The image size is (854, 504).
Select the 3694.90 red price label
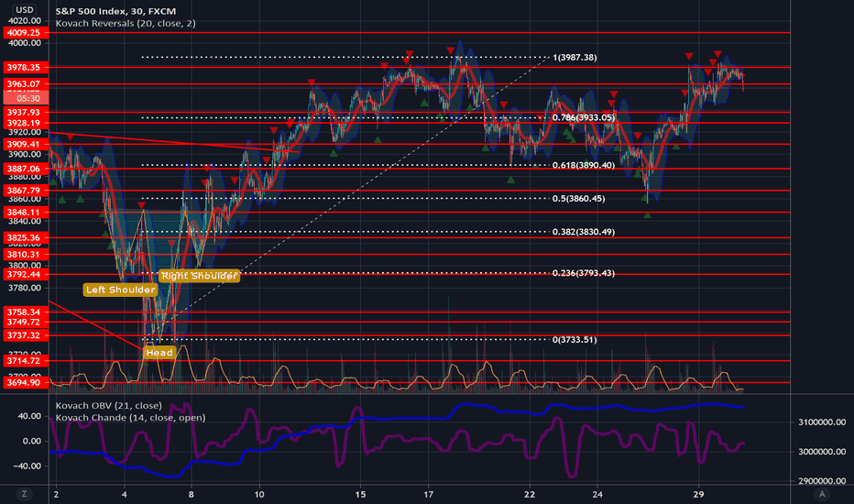coord(26,382)
